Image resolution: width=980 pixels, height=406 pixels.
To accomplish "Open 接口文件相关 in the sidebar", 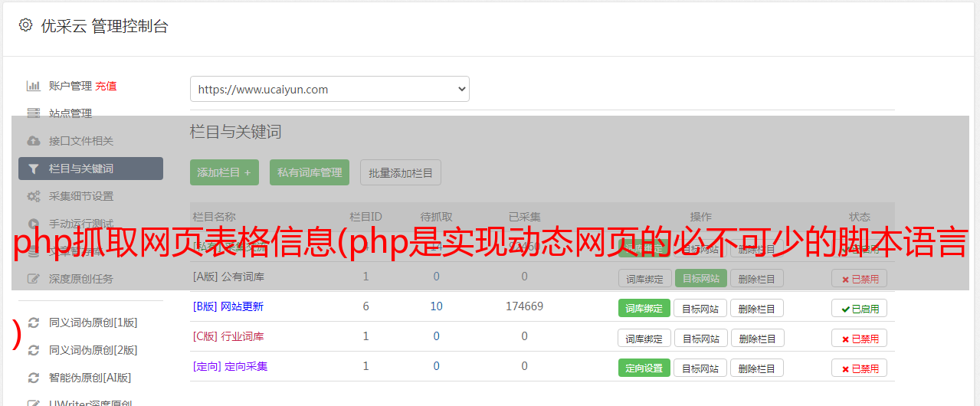I will [x=81, y=141].
